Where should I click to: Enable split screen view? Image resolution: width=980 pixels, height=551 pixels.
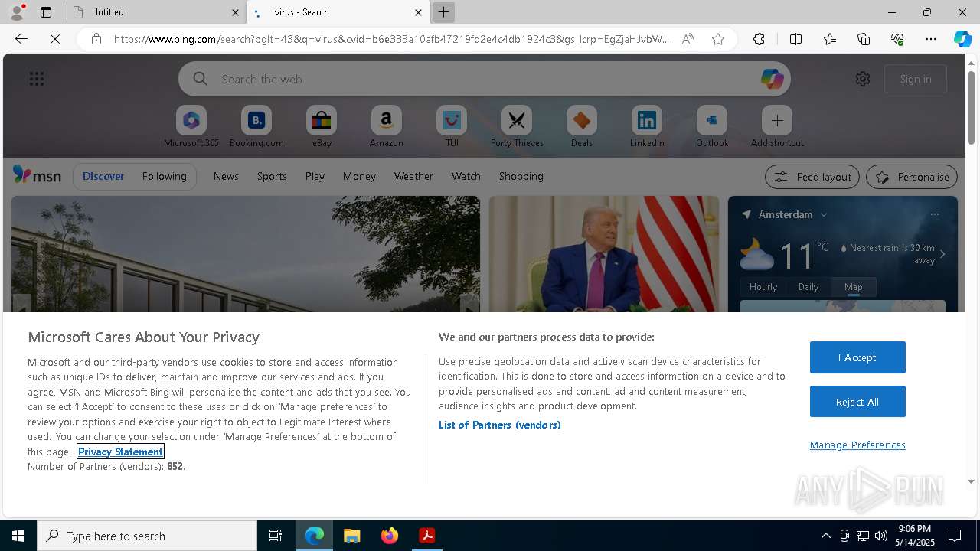coord(795,39)
